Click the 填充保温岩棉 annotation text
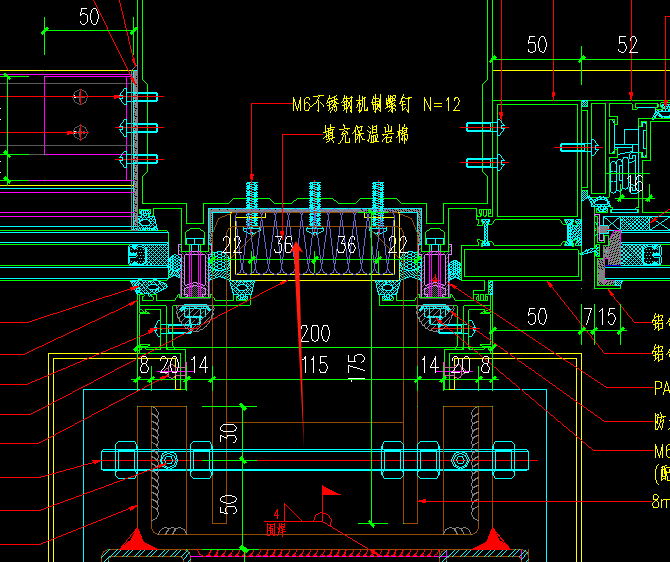Image resolution: width=670 pixels, height=562 pixels. pyautogui.click(x=365, y=134)
